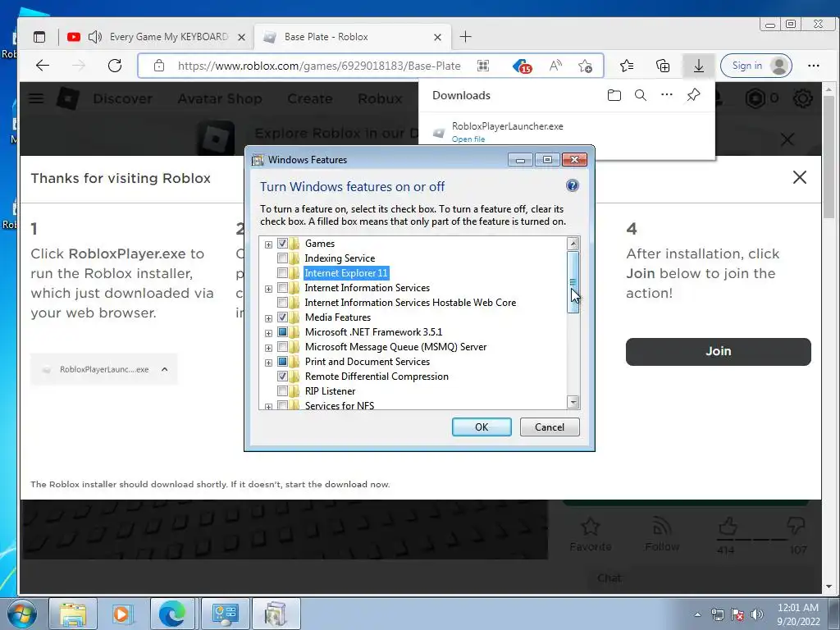840x630 pixels.
Task: Open more options in Downloads panel
Action: pyautogui.click(x=666, y=95)
